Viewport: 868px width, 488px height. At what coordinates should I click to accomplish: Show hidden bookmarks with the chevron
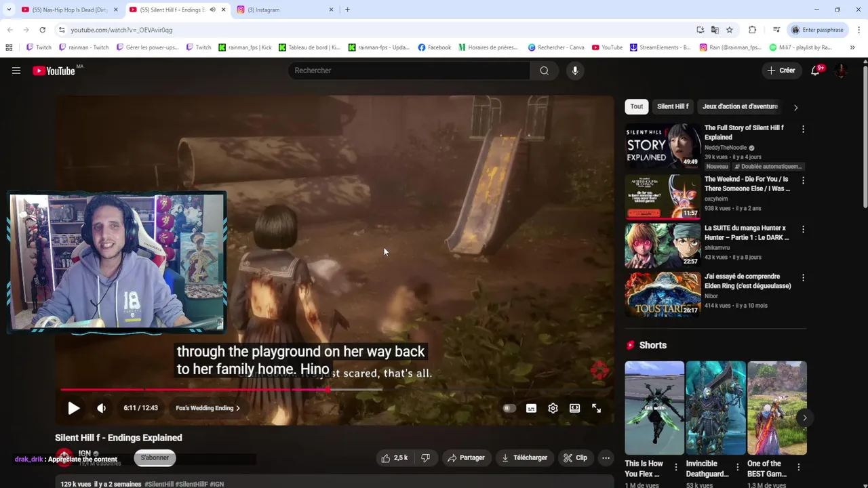coord(852,47)
